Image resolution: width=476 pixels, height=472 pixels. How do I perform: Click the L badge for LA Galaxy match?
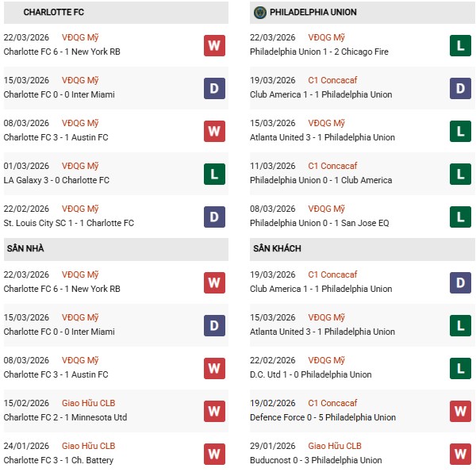click(x=214, y=174)
